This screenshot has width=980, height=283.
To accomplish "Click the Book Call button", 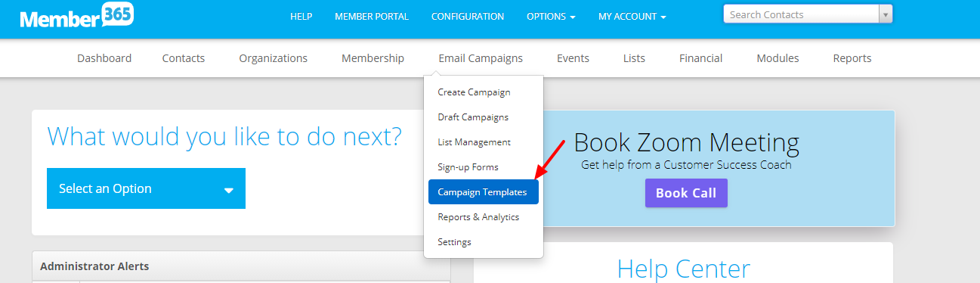I will coord(686,193).
